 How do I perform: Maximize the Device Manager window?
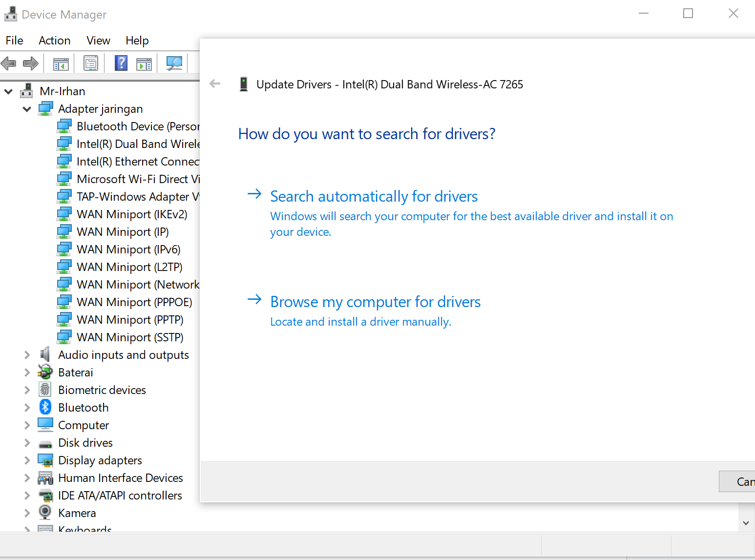pyautogui.click(x=688, y=14)
